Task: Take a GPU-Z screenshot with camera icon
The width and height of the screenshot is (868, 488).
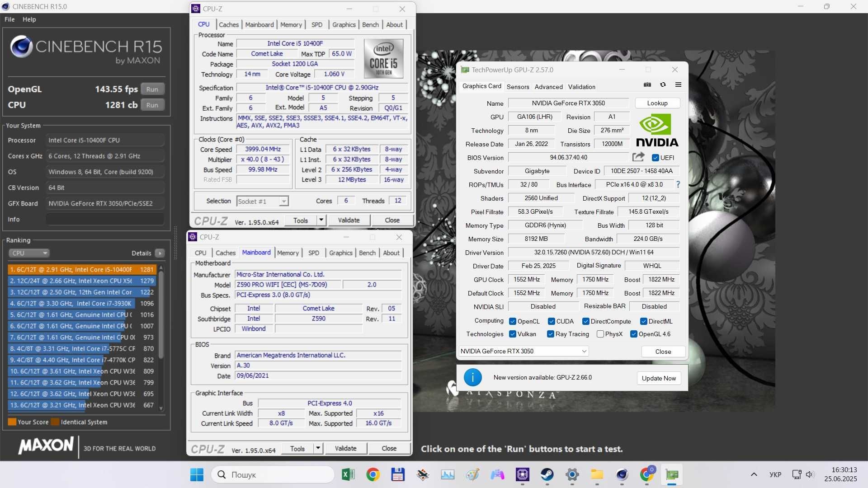Action: (x=647, y=84)
